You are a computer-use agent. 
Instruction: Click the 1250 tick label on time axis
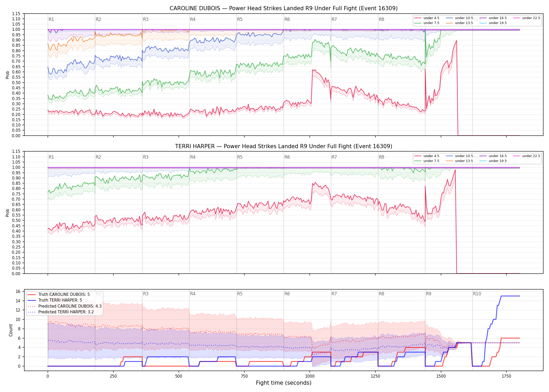click(x=375, y=376)
